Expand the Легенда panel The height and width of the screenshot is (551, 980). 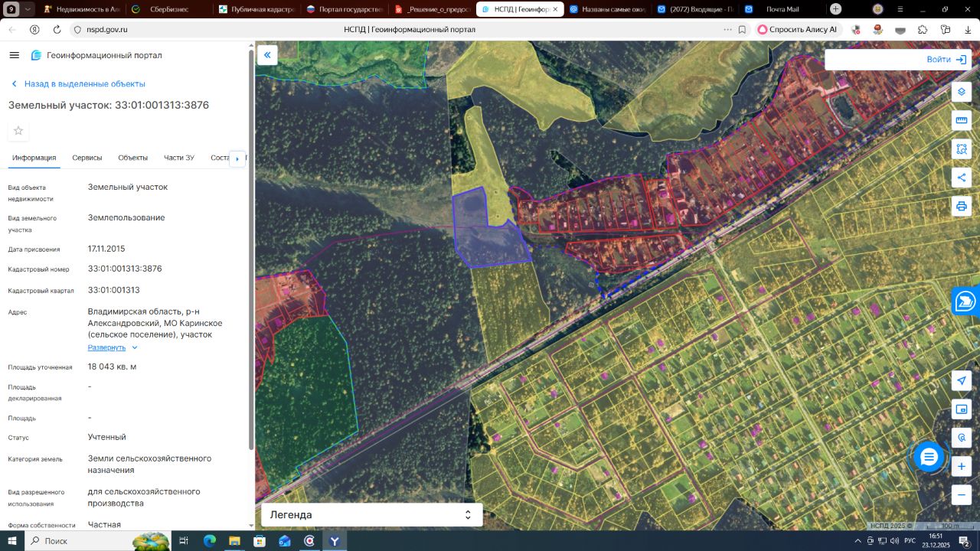372,515
